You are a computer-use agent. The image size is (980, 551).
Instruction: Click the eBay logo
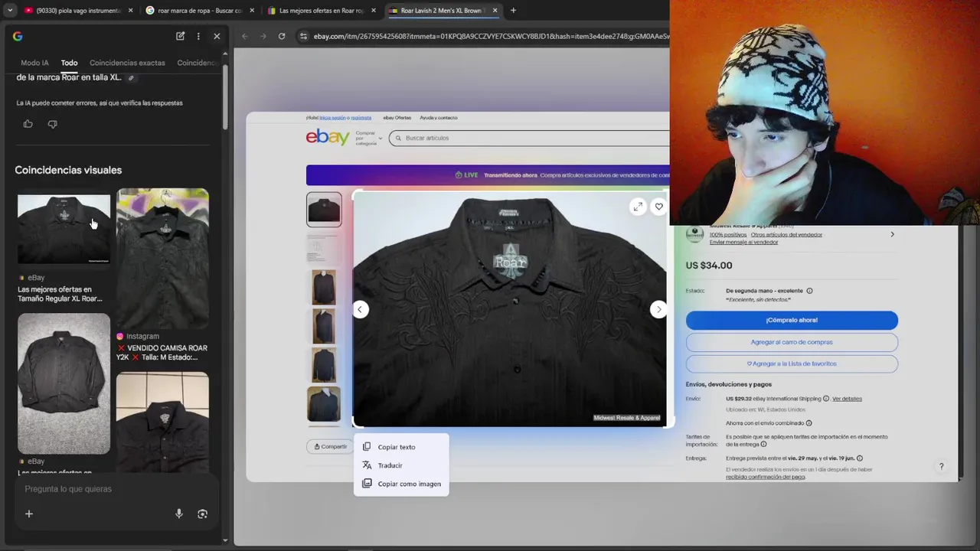click(328, 137)
